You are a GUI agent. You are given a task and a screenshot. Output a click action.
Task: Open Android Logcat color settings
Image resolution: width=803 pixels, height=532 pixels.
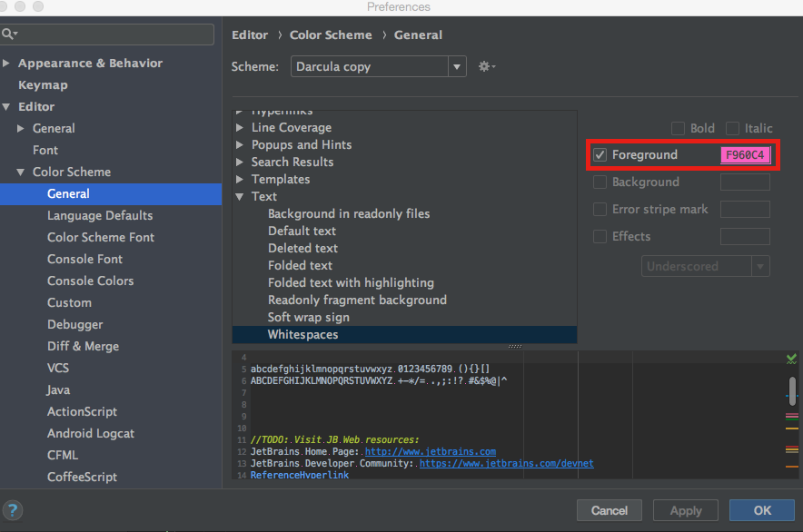pyautogui.click(x=91, y=433)
